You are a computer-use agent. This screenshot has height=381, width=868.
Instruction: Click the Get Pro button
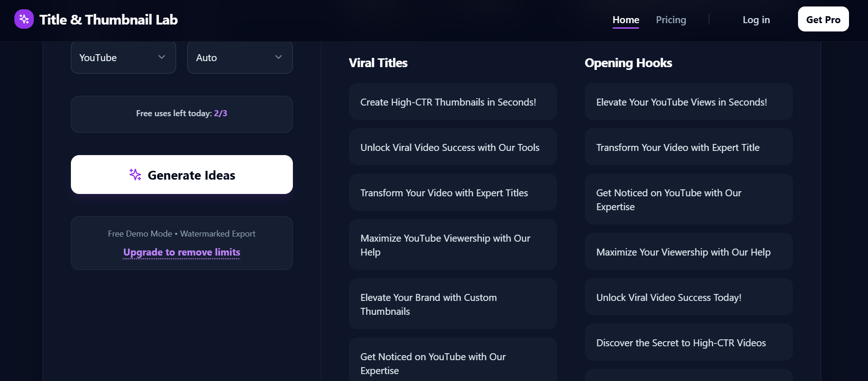[x=823, y=19]
